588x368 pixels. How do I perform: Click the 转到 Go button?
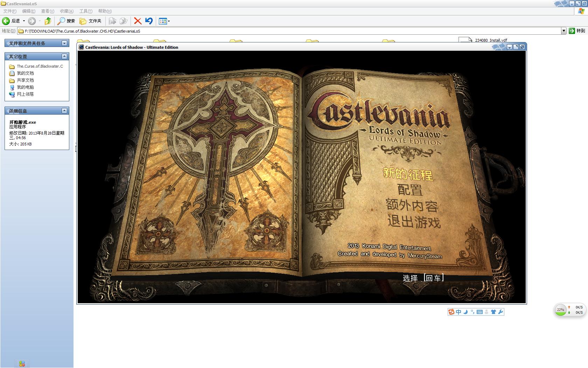[577, 31]
